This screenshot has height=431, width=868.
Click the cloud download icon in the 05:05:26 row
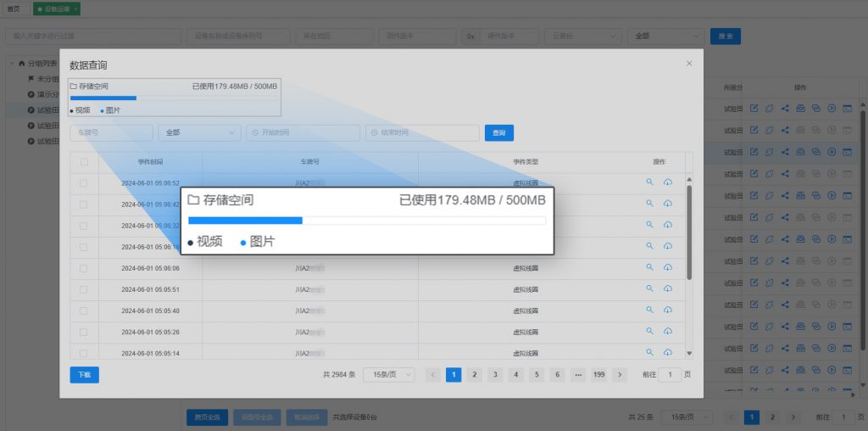668,331
